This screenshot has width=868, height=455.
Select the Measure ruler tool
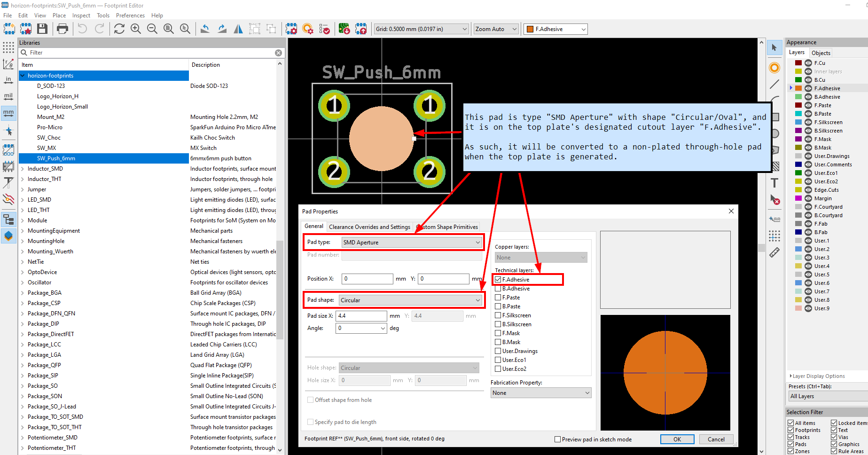774,252
